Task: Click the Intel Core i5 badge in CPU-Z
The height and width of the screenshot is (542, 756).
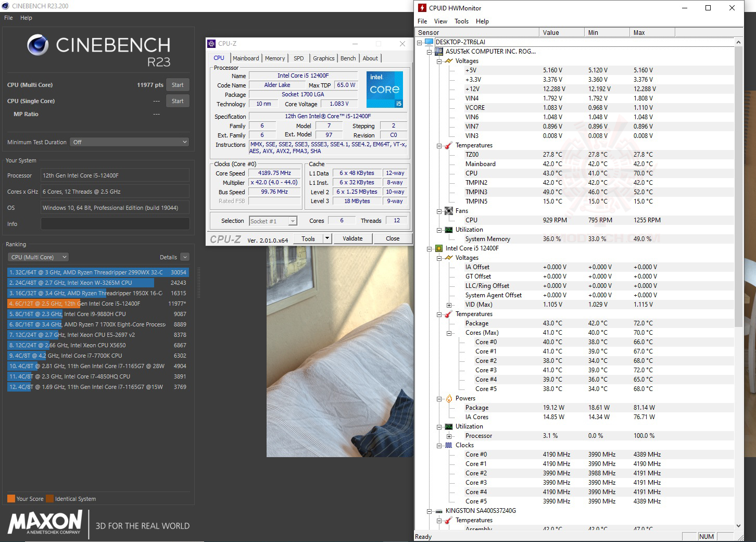Action: (385, 89)
